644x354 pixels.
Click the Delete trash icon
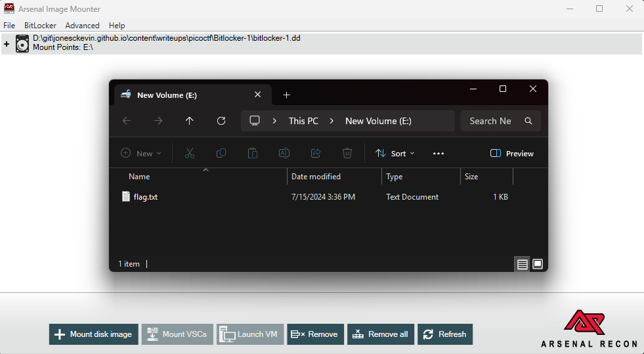pyautogui.click(x=347, y=153)
